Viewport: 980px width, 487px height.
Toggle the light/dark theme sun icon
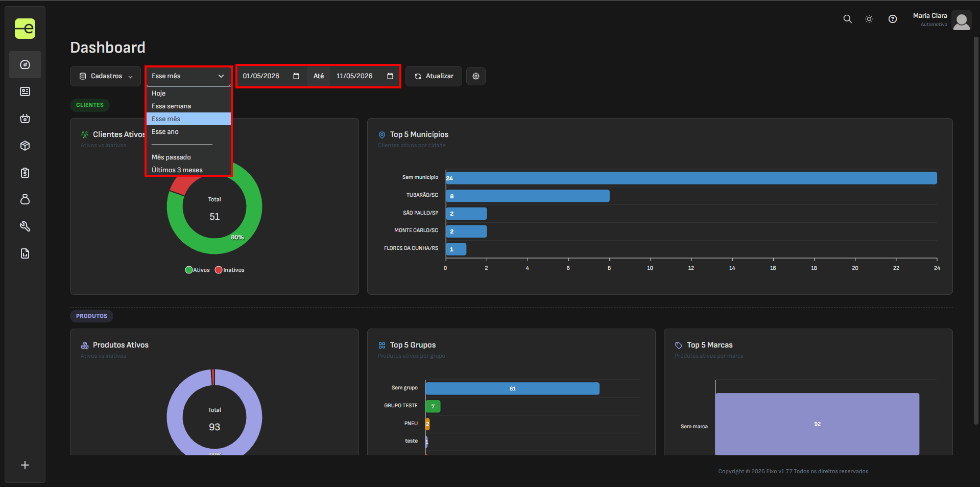869,19
